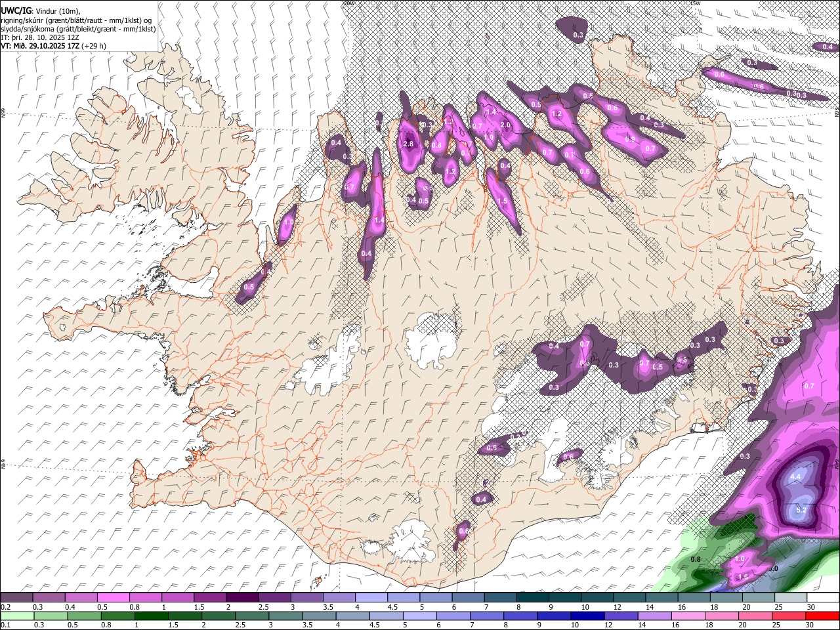The image size is (840, 630).
Task: Click lower legend swatch between 2.5 and 3
Action: click(x=252, y=616)
